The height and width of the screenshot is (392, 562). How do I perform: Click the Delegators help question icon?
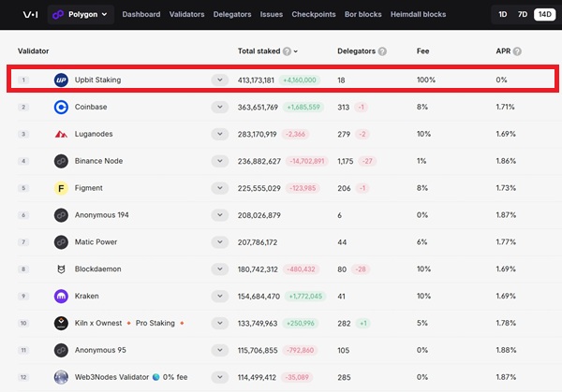coord(382,51)
